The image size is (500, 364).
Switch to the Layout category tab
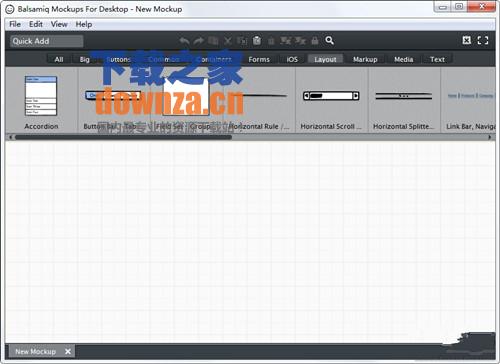[325, 59]
